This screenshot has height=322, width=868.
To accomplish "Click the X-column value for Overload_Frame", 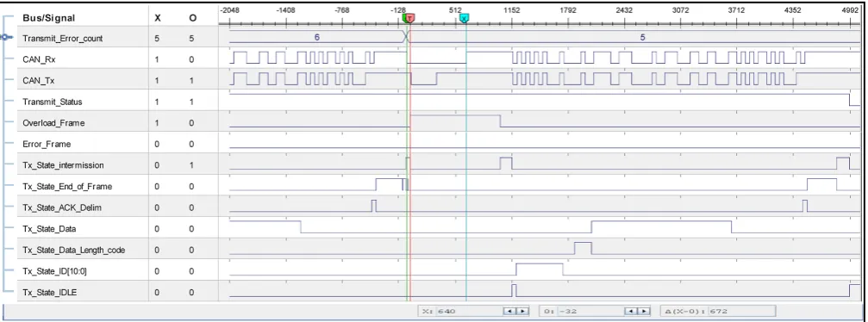I will click(x=157, y=123).
